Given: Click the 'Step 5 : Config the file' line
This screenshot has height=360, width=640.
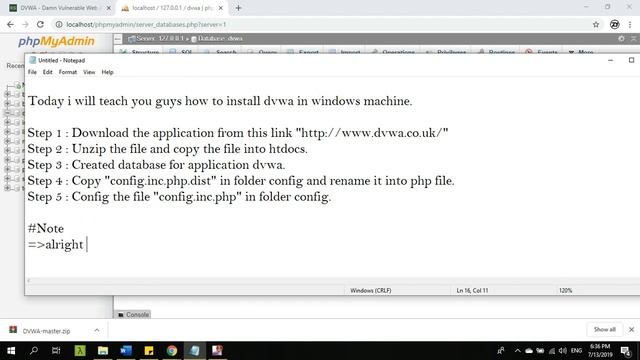Looking at the screenshot, I should point(179,197).
